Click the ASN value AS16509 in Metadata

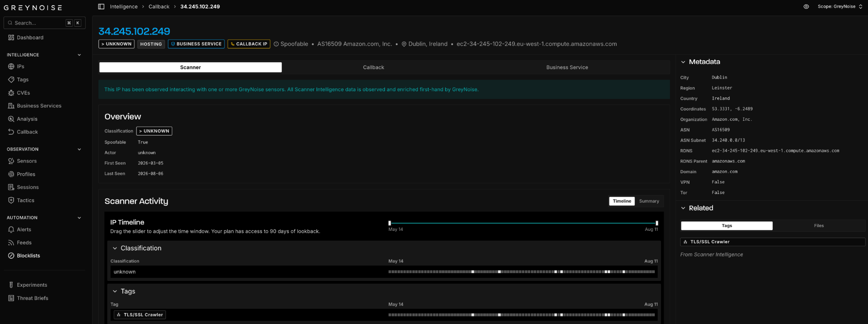pyautogui.click(x=721, y=130)
